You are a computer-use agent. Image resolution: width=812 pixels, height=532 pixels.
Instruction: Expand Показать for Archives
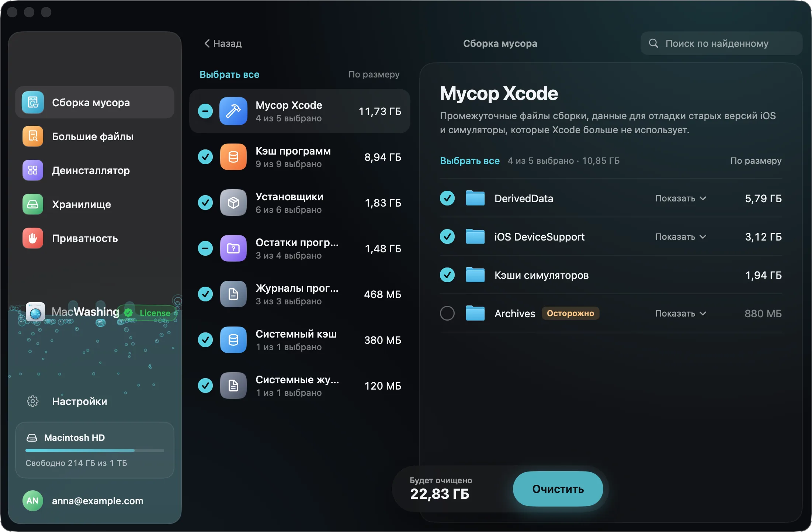coord(681,314)
